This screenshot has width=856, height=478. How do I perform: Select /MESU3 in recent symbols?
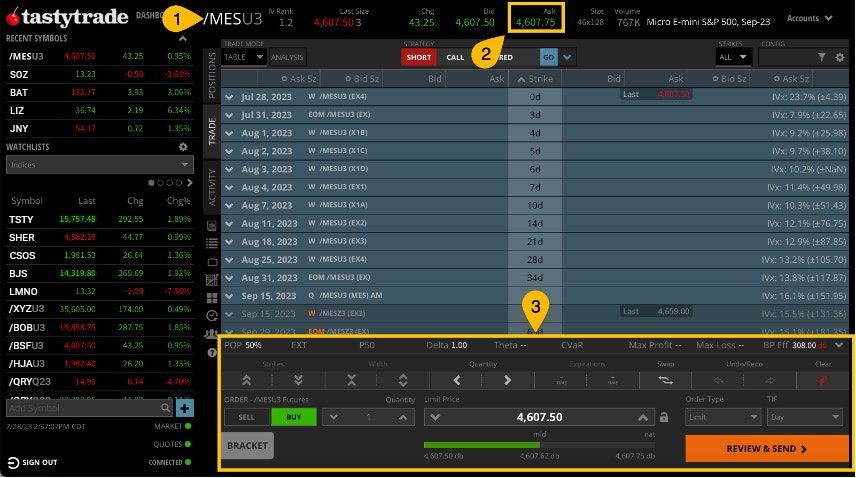[x=99, y=56]
